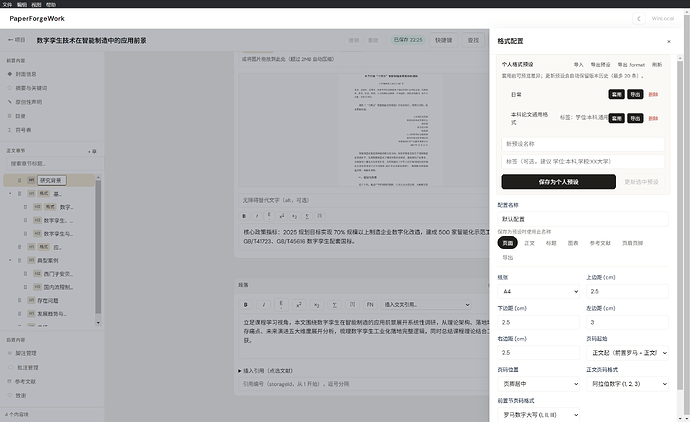Open the 页码起始 dropdown
690x422 pixels.
627,352
